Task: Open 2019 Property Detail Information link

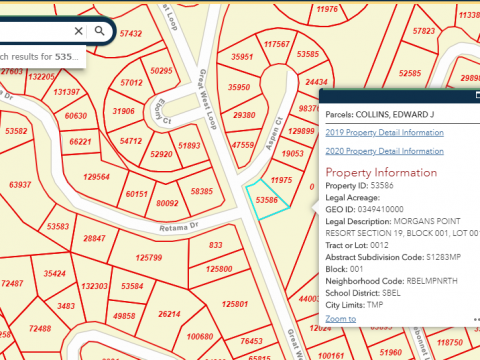Action: click(x=384, y=133)
